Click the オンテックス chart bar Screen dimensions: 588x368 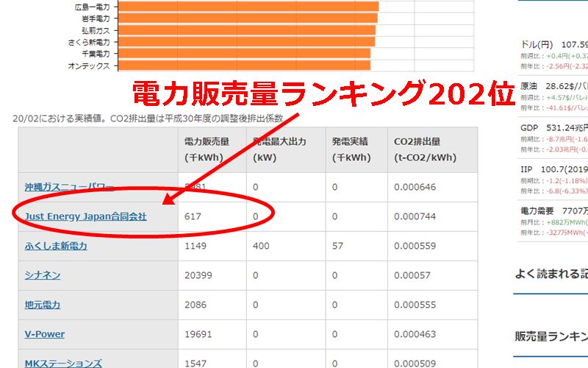pyautogui.click(x=244, y=66)
